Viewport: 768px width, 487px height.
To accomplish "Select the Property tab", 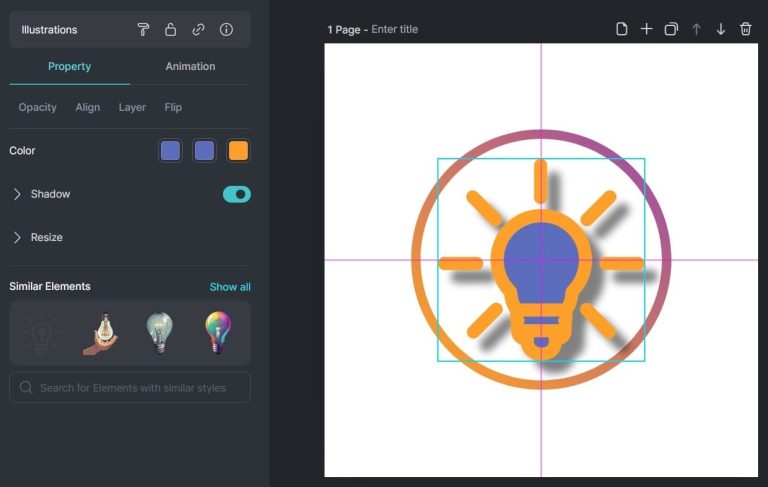I will 69,66.
